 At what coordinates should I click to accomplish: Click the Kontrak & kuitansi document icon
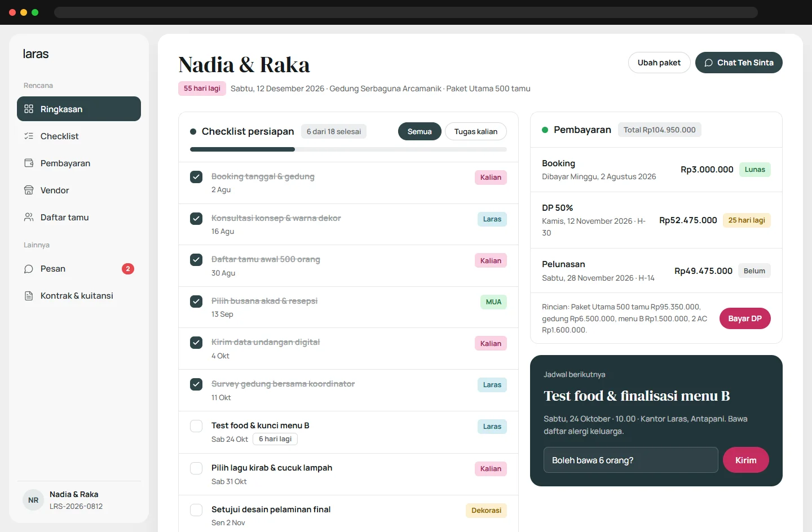click(x=29, y=296)
